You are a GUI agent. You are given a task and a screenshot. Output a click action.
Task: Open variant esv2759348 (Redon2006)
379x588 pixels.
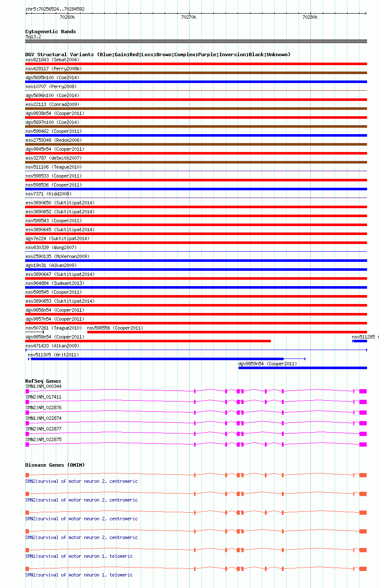54,140
